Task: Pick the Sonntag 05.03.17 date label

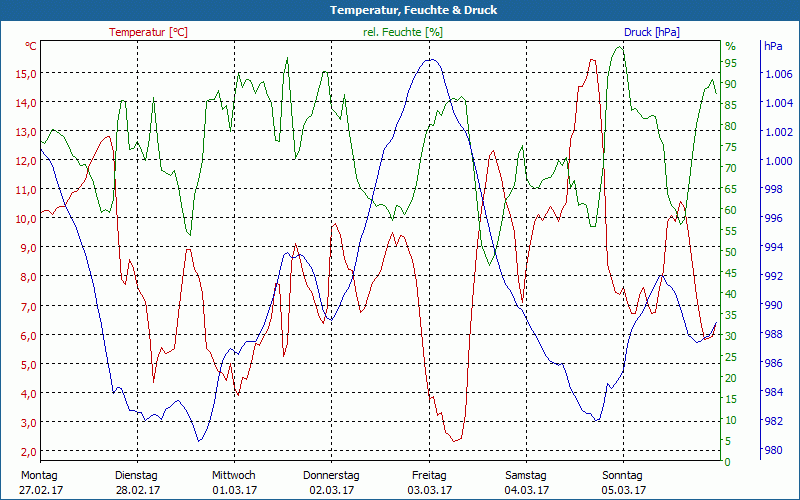Action: (x=623, y=483)
